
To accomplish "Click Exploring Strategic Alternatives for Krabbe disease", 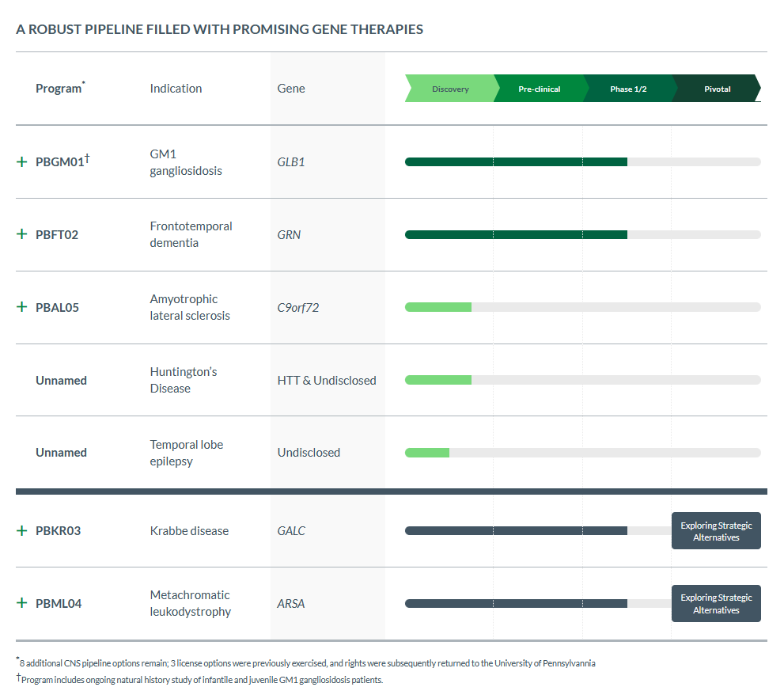I will tap(716, 531).
